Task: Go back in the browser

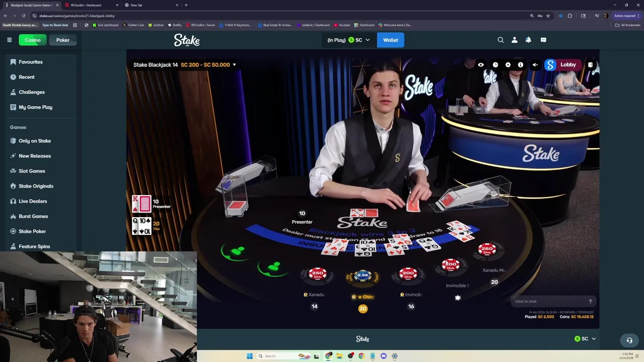Action: (x=6, y=16)
